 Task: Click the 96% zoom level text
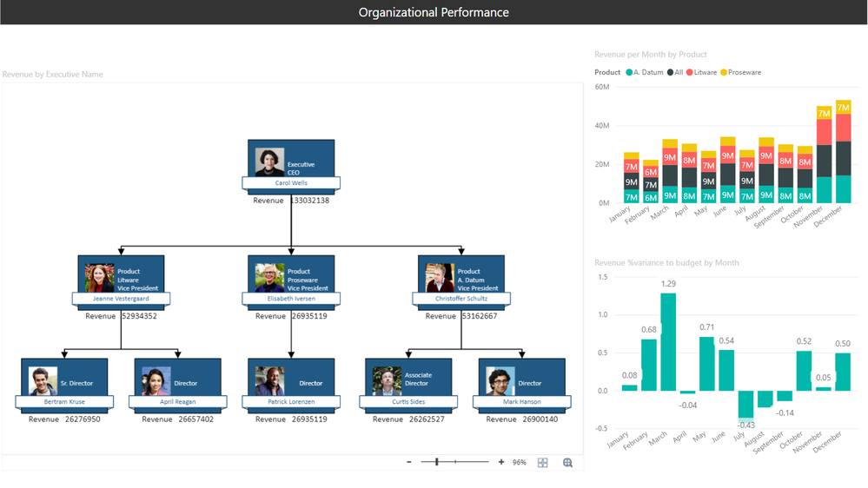click(x=520, y=463)
